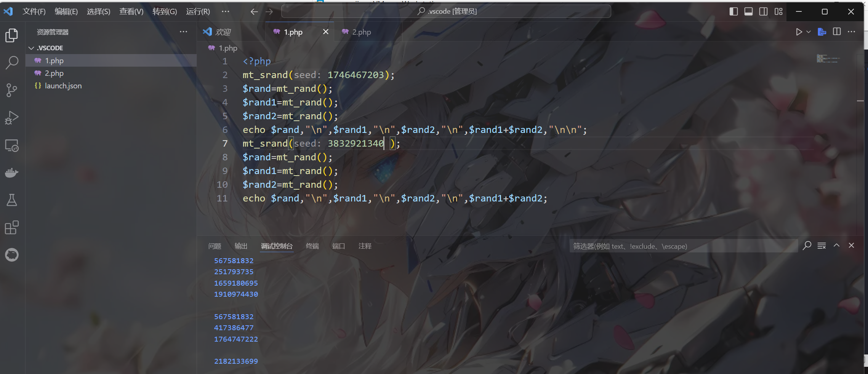
Task: Click console output 1910974430
Action: click(x=236, y=294)
